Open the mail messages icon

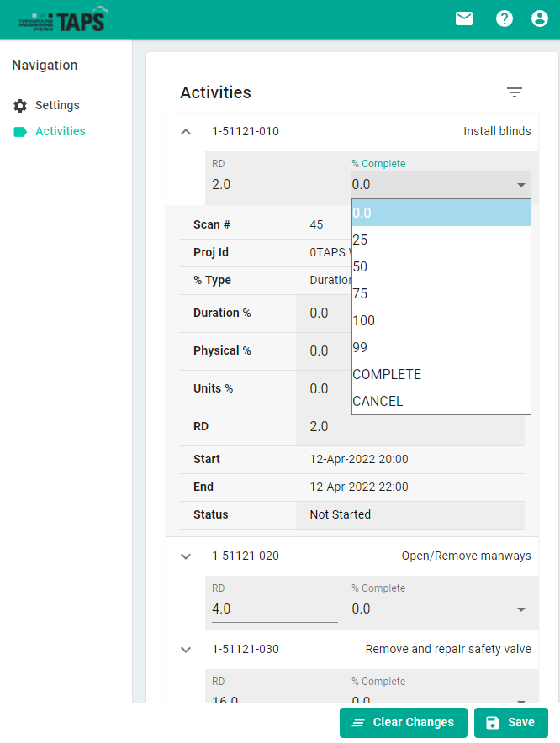[x=464, y=18]
